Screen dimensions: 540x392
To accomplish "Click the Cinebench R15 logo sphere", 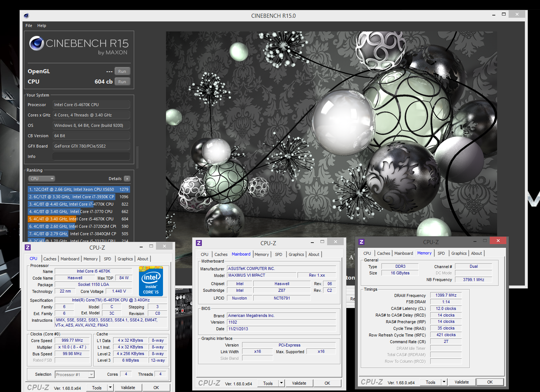I will point(37,43).
